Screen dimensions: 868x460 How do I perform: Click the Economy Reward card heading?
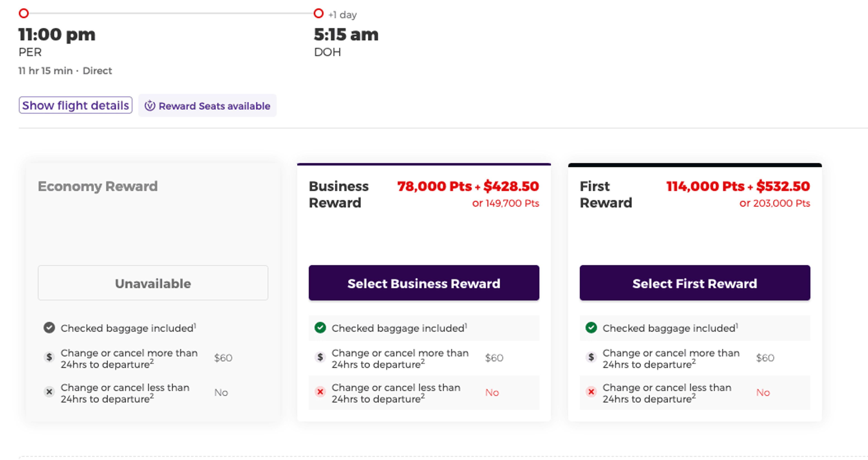(x=98, y=186)
